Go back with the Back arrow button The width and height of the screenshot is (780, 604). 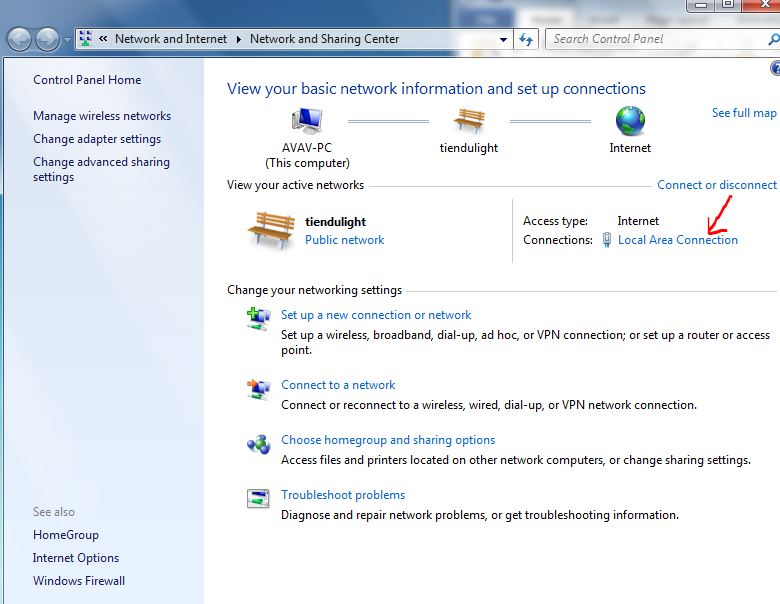19,39
